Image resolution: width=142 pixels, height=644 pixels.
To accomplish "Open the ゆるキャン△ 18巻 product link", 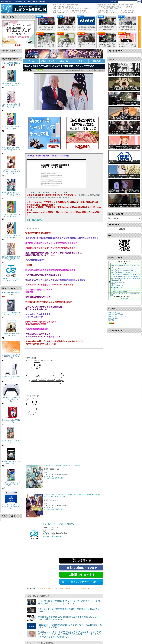I will (x=62, y=466).
